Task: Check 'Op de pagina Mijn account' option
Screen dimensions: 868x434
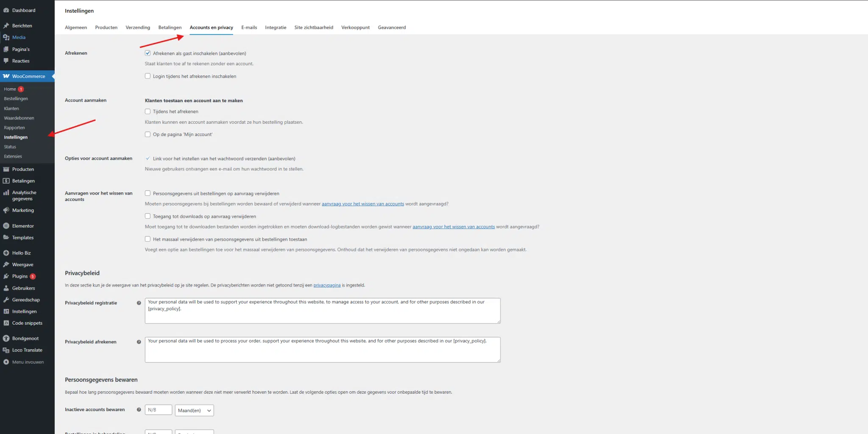Action: pos(147,134)
